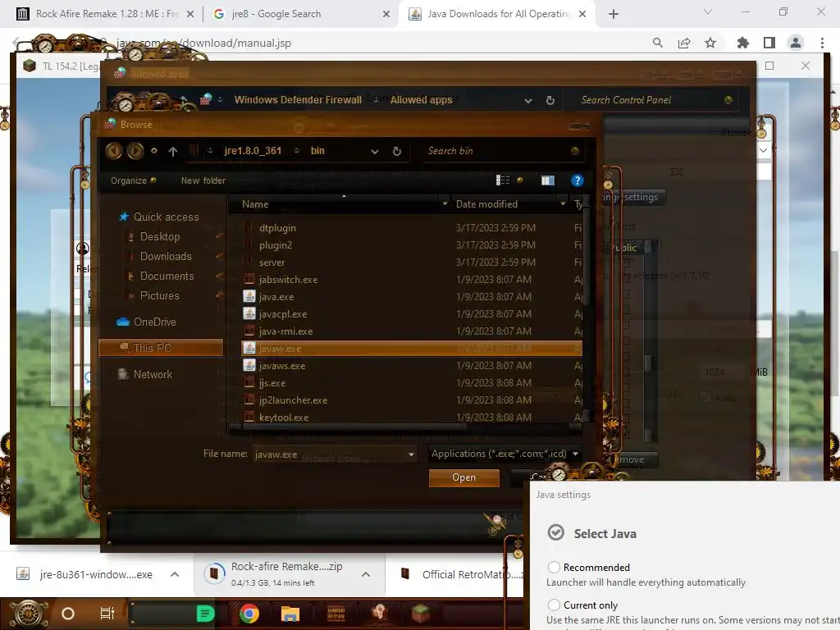Expand options for jre-8u361 download
Screen dimensions: 840x630
pyautogui.click(x=175, y=574)
